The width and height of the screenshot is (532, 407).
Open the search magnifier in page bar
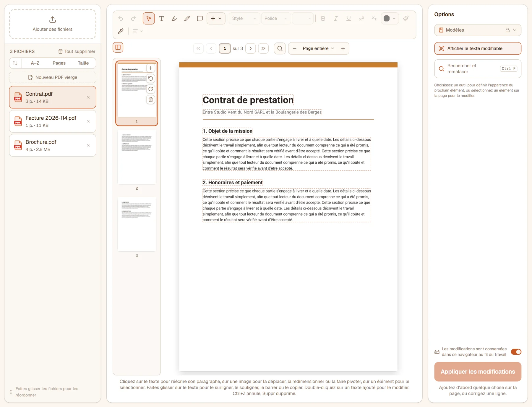click(x=280, y=48)
